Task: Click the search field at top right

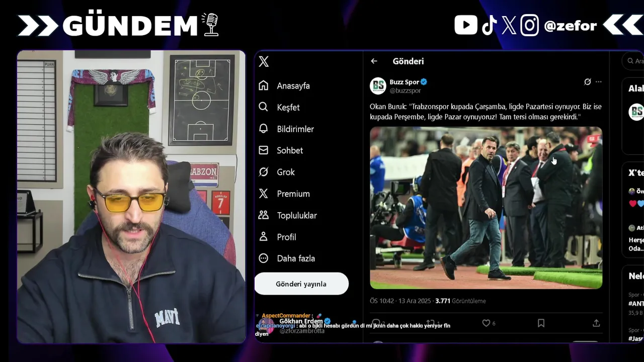Action: pos(633,61)
